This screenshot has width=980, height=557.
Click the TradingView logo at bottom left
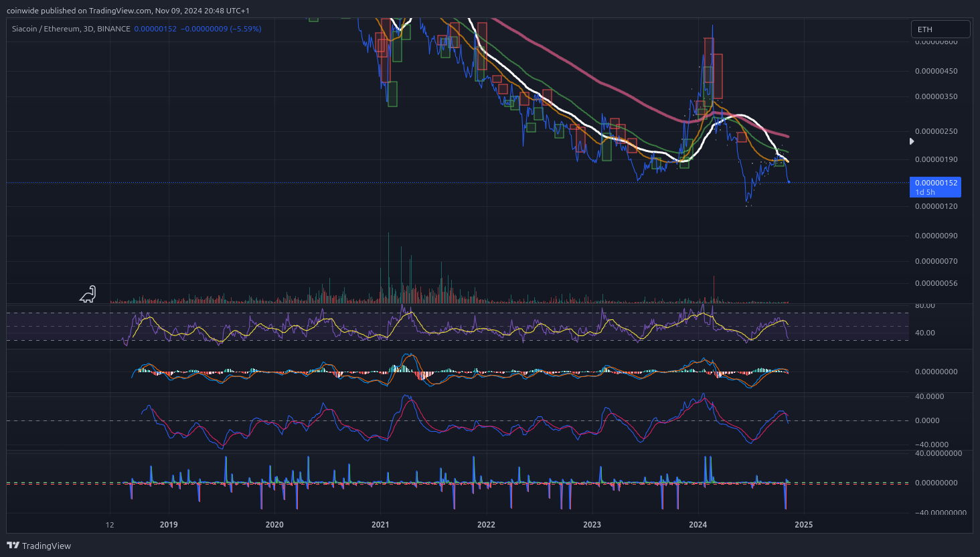39,546
